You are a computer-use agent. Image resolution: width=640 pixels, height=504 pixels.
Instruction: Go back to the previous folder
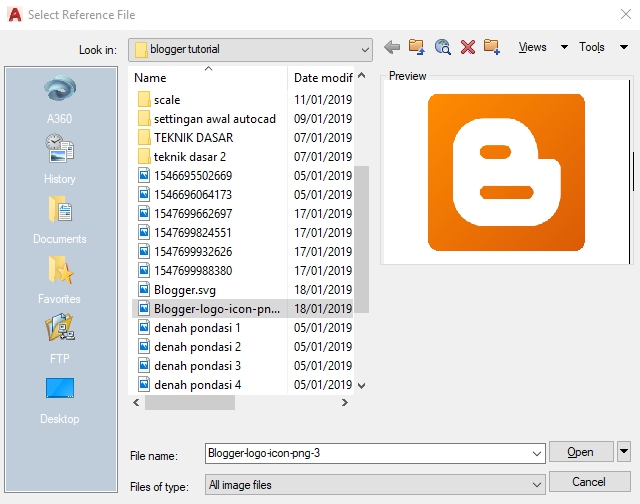[x=392, y=47]
